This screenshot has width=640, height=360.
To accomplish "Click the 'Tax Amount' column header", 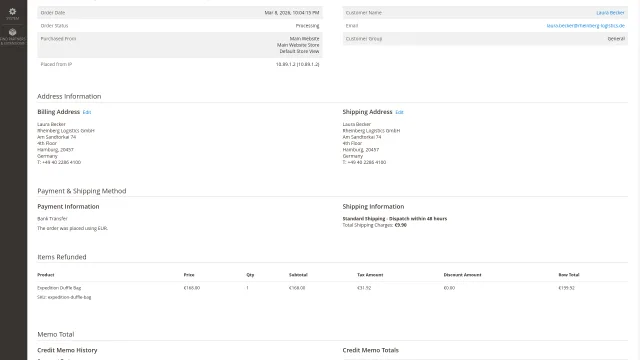I will coord(370,275).
